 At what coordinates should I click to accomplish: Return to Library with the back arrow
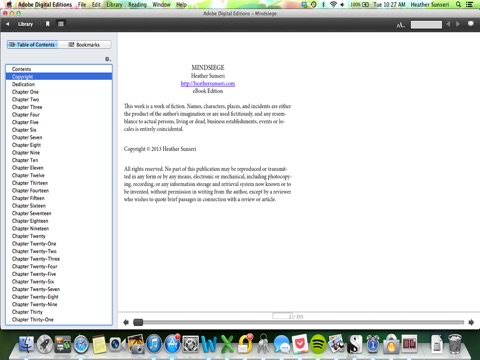click(7, 24)
